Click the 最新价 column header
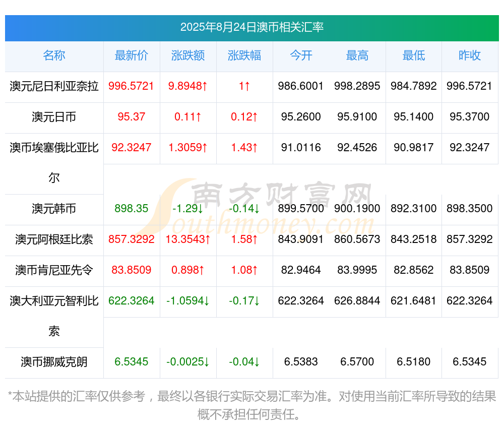This screenshot has height=430, width=504. point(131,55)
